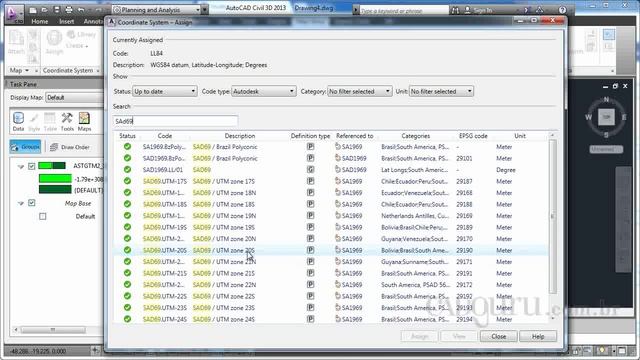The height and width of the screenshot is (360, 640).
Task: Open the quick access toolbar customize arrow
Action: (x=205, y=9)
